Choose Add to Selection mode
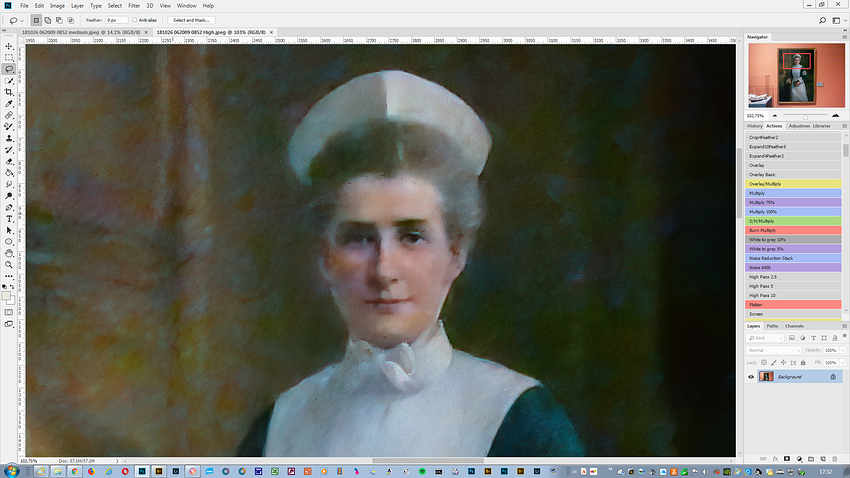Screen dimensions: 850x478 click(48, 20)
